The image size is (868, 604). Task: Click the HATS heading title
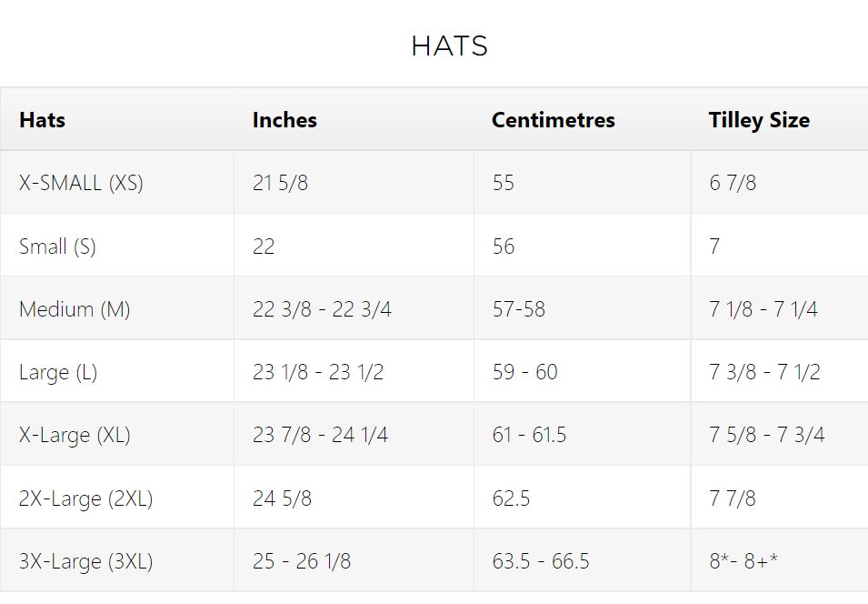pyautogui.click(x=450, y=46)
